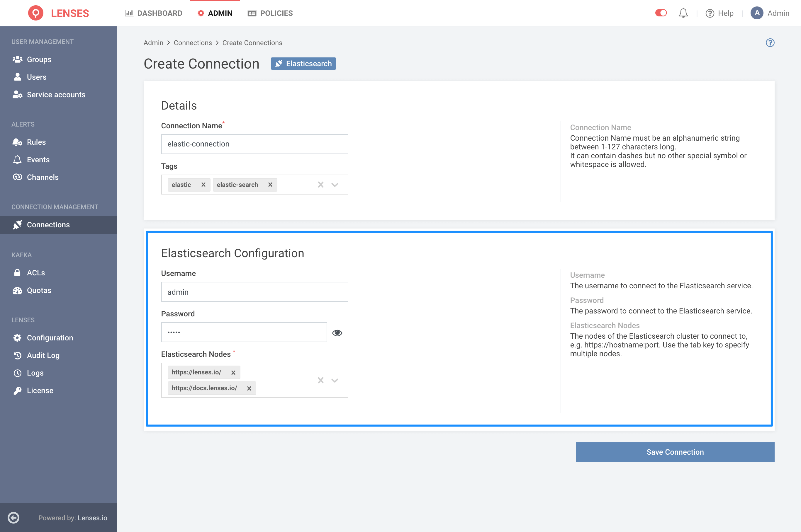Click the Admin gear icon in navbar
The height and width of the screenshot is (532, 801).
click(x=201, y=13)
